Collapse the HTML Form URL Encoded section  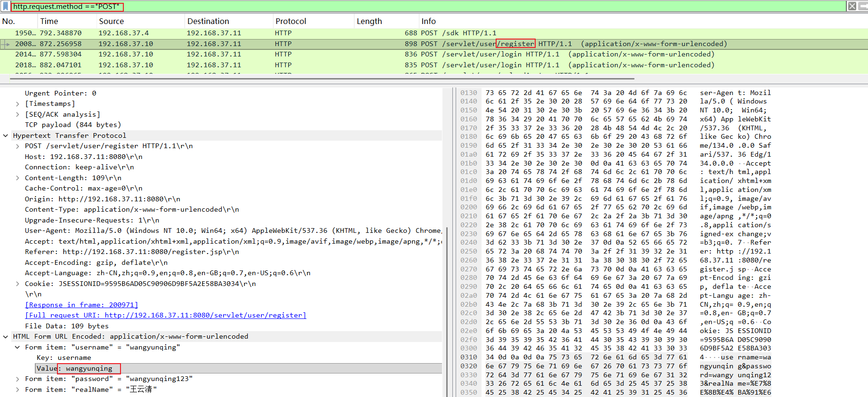6,336
